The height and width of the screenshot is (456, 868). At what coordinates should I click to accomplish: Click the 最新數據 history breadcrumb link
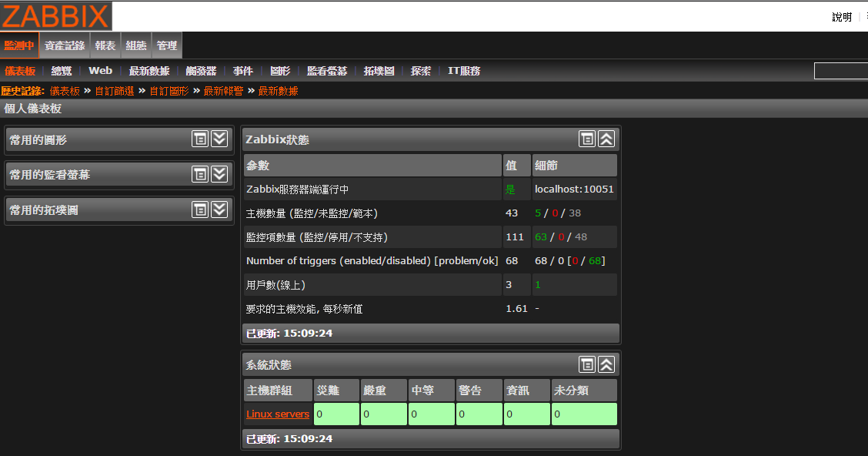(279, 91)
